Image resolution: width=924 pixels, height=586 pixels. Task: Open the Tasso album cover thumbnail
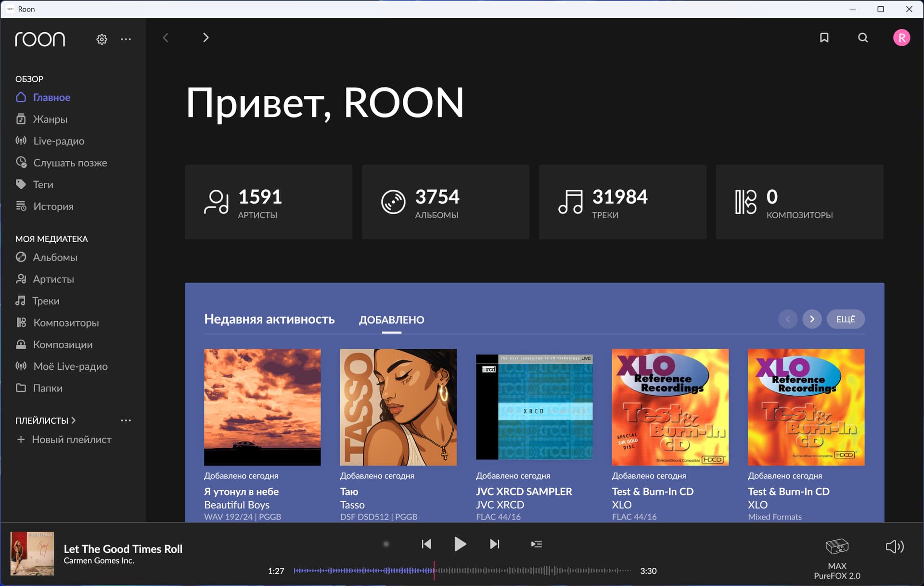398,407
